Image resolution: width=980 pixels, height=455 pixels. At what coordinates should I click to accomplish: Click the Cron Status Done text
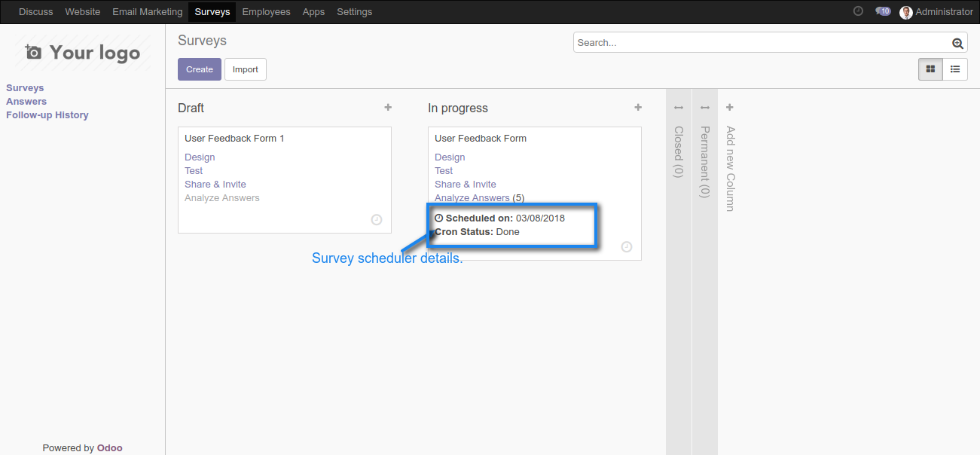click(478, 232)
